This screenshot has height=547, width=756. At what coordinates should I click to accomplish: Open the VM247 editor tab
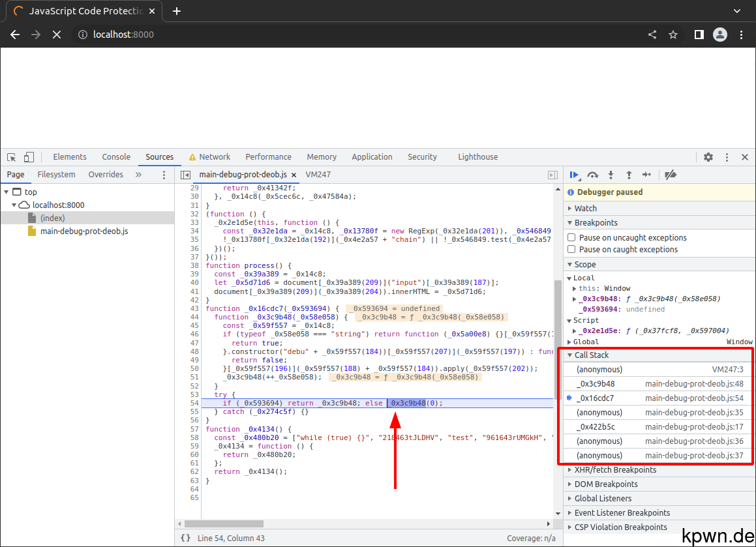[x=318, y=174]
